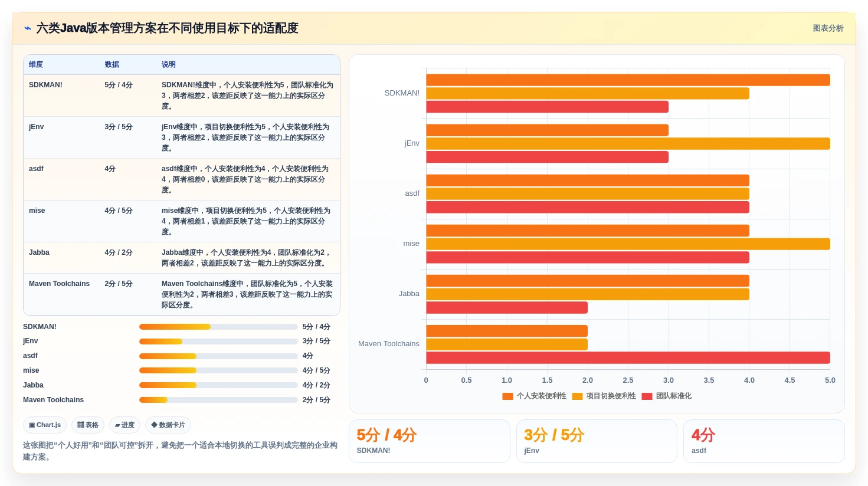The width and height of the screenshot is (868, 486).
Task: Select the Maven Toolchains table row name
Action: point(59,284)
